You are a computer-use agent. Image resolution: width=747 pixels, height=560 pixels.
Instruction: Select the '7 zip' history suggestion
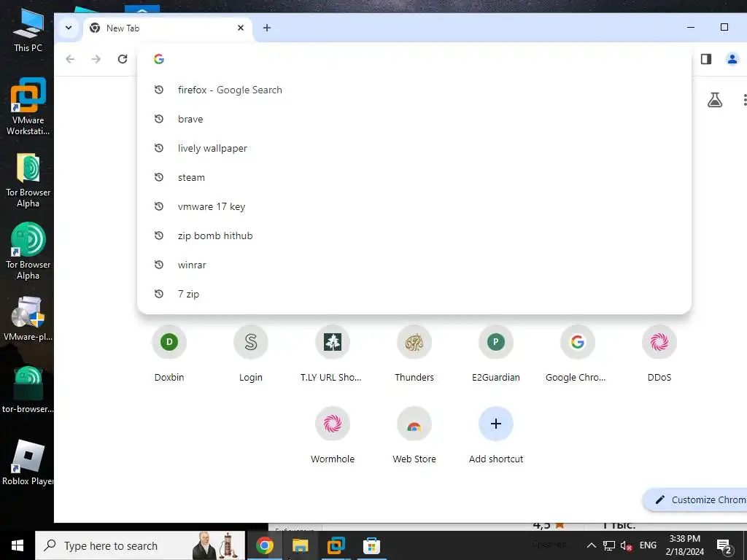click(414, 294)
